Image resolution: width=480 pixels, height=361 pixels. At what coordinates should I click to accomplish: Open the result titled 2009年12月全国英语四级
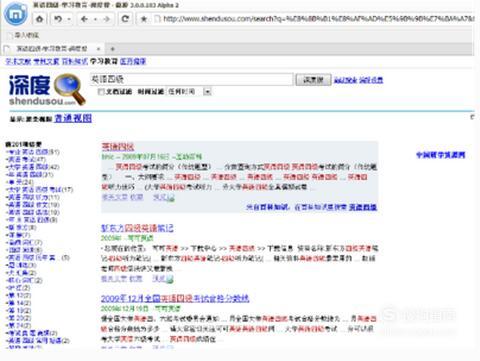point(175,298)
